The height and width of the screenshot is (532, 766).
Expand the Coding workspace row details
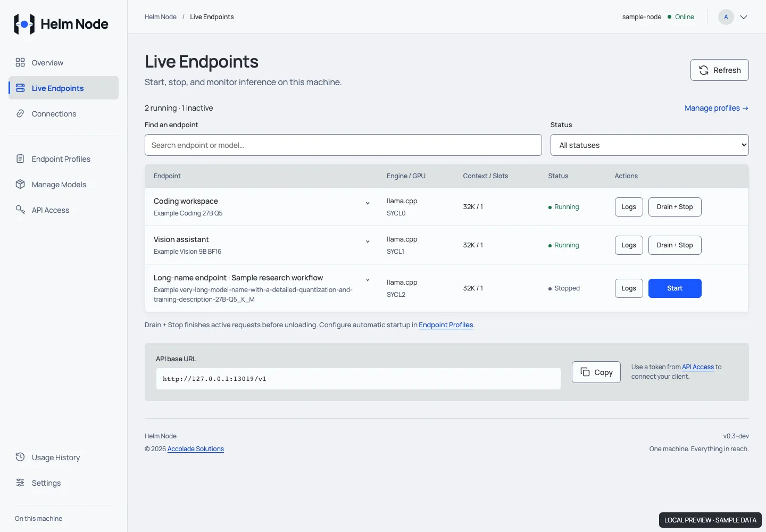tap(368, 203)
